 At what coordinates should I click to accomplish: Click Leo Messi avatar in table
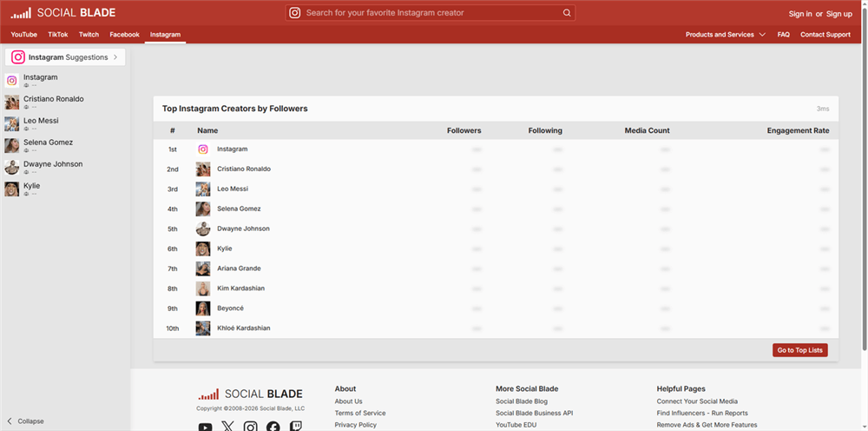coord(203,189)
